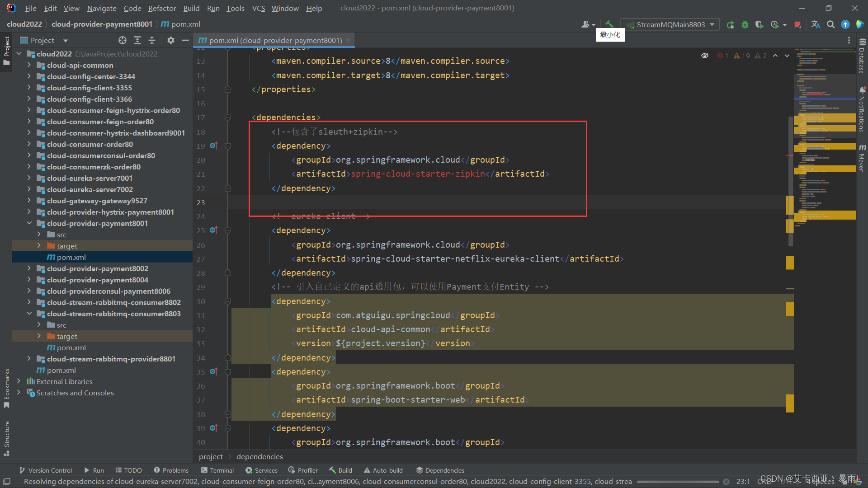
Task: Fold the dependency block at line 35
Action: coord(228,372)
